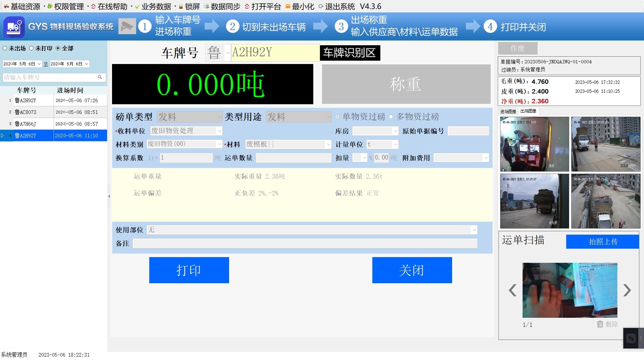The height and width of the screenshot is (362, 644).
Task: Open the 打开平台 platform icon
Action: [x=247, y=6]
